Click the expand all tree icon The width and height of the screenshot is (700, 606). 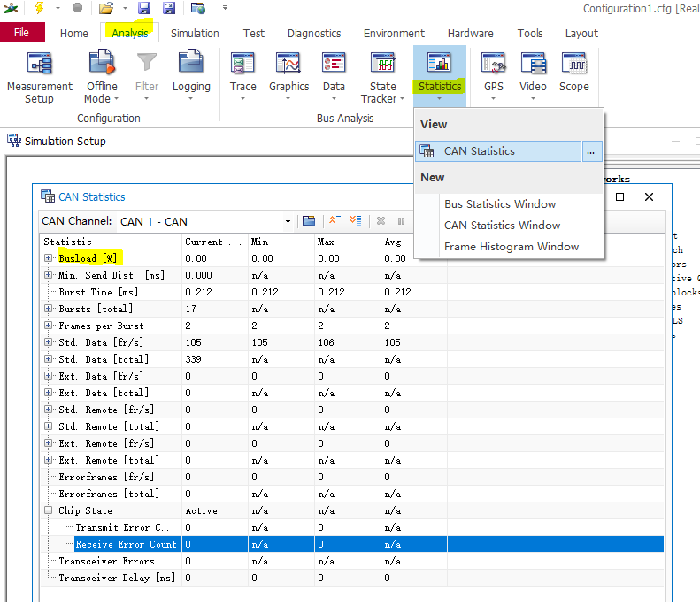coord(356,220)
